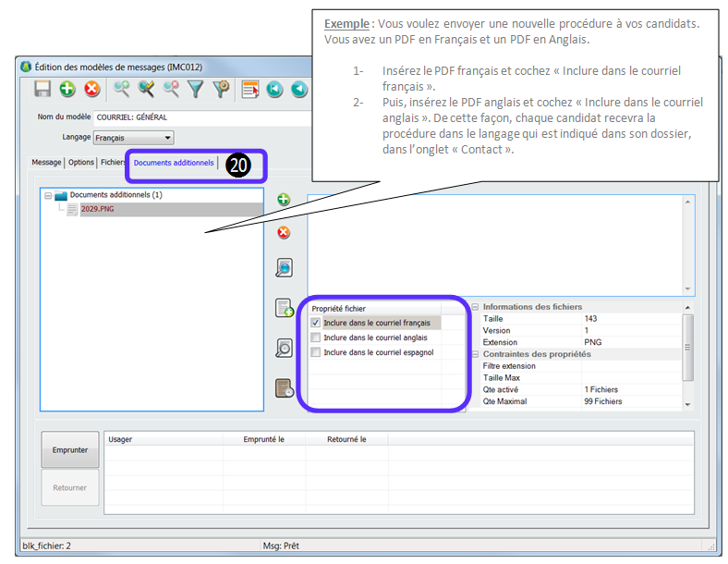Add a document with the side green plus
Image resolution: width=728 pixels, height=564 pixels.
[x=284, y=199]
